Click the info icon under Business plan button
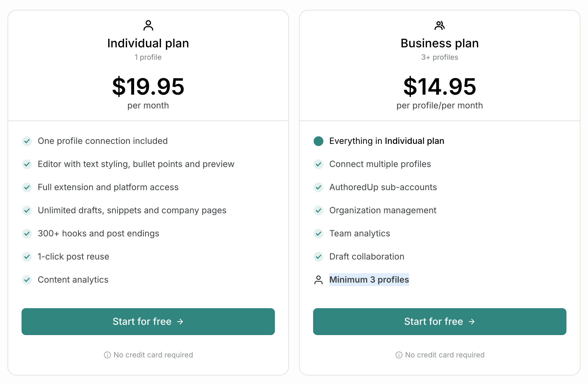Screen dimensions: 588x384 [398, 355]
